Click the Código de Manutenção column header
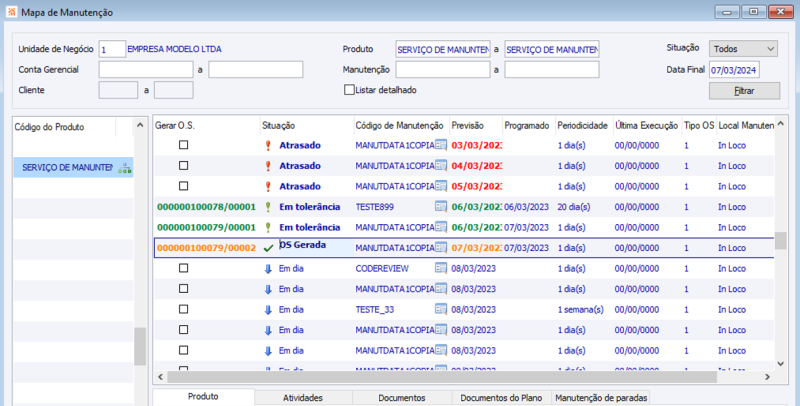The height and width of the screenshot is (406, 800). [401, 125]
